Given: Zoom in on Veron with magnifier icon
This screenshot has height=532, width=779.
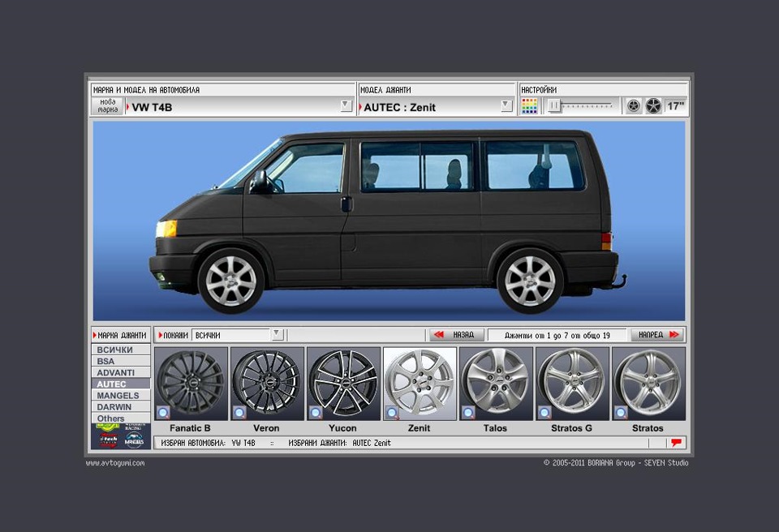Looking at the screenshot, I should click(239, 413).
